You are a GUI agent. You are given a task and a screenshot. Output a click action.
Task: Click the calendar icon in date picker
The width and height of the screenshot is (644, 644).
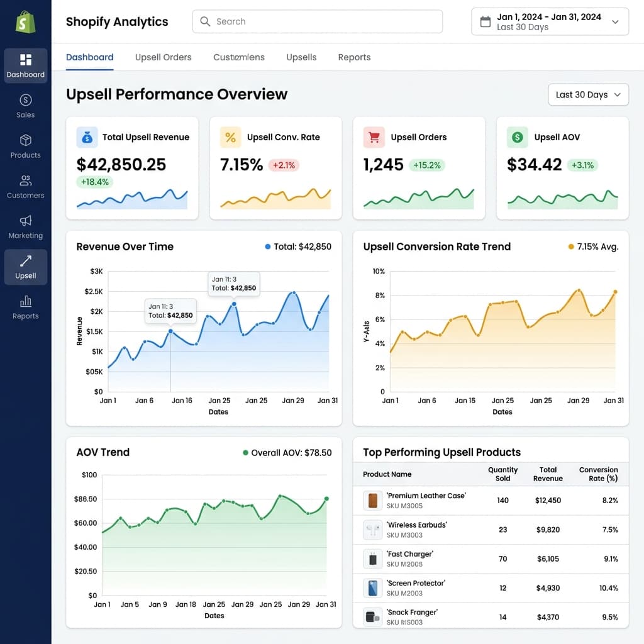point(485,22)
